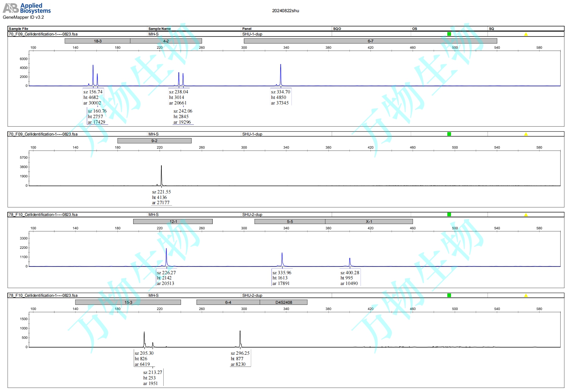Image resolution: width=567 pixels, height=392 pixels.
Task: Select the X-1 marker bar
Action: [x=369, y=221]
